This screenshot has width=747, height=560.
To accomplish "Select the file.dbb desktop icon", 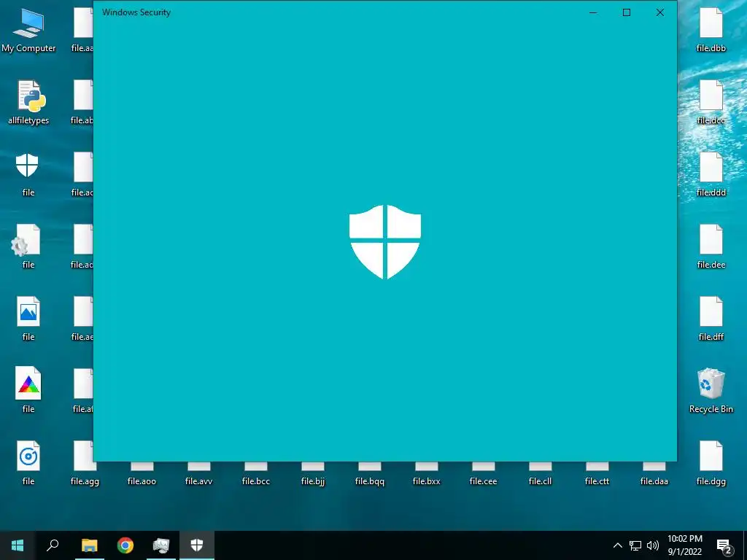I will [711, 31].
